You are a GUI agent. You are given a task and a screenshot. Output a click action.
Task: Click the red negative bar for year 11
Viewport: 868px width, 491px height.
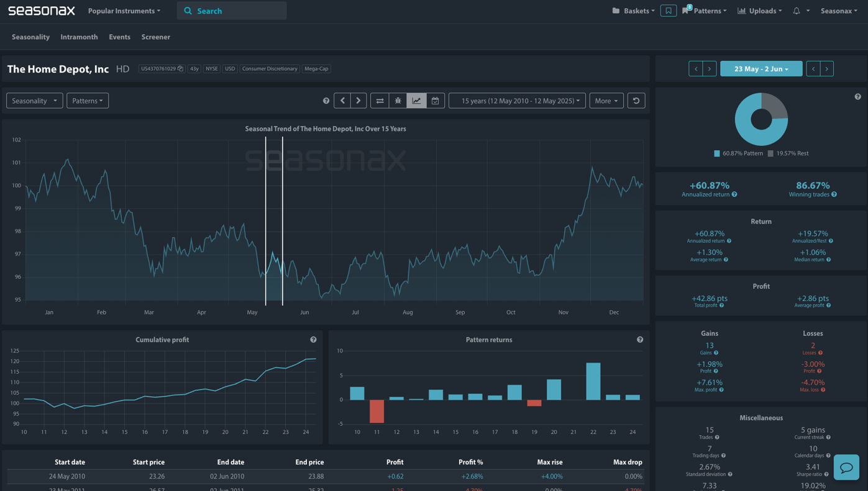click(377, 411)
